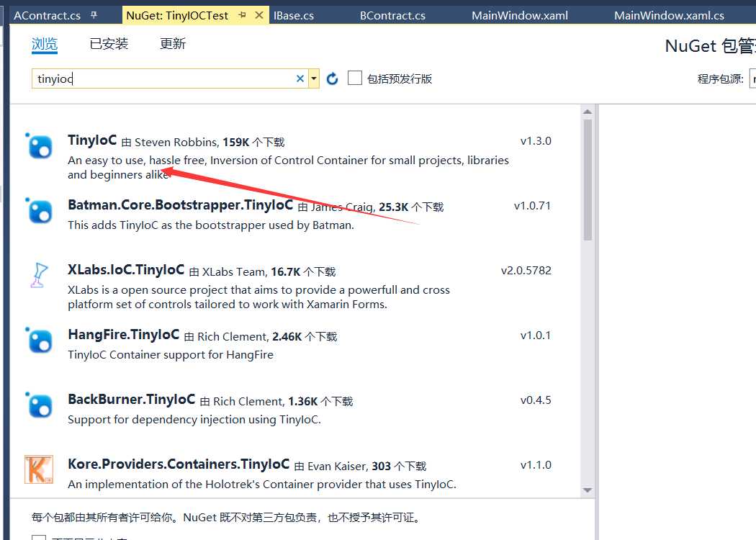Click the scroll down arrow of package list
756x540 pixels.
coord(588,490)
